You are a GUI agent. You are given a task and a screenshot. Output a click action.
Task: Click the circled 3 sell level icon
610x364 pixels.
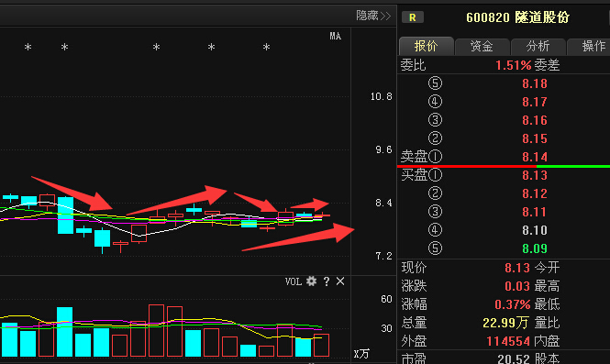coord(435,120)
